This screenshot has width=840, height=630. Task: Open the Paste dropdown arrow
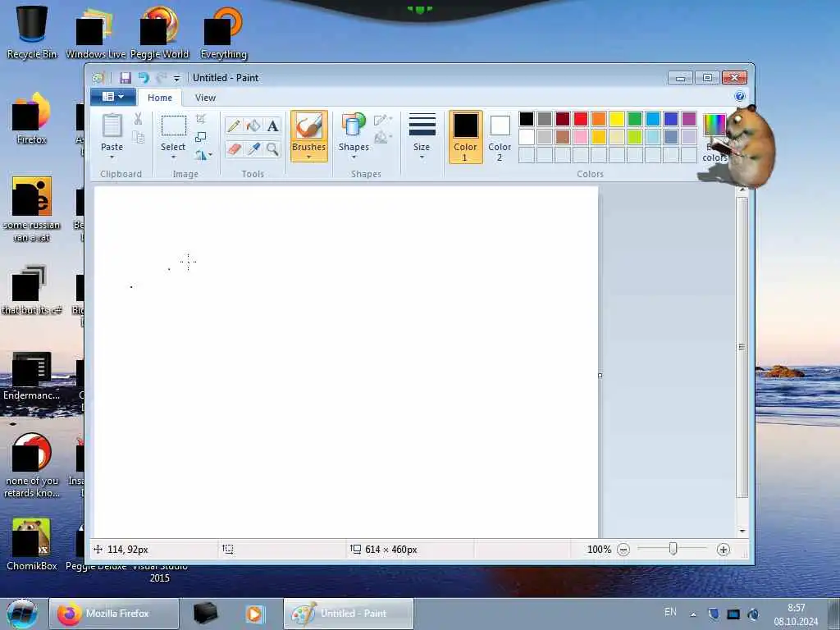pyautogui.click(x=112, y=157)
